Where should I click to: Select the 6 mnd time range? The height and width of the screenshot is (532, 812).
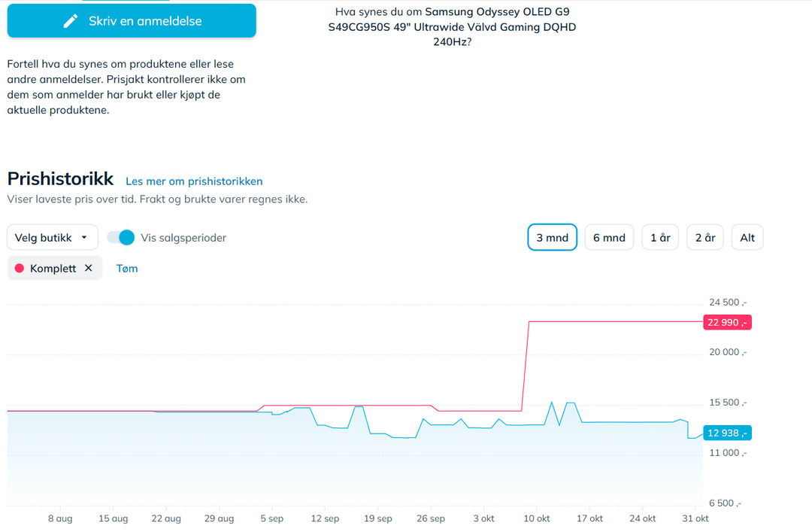tap(609, 238)
